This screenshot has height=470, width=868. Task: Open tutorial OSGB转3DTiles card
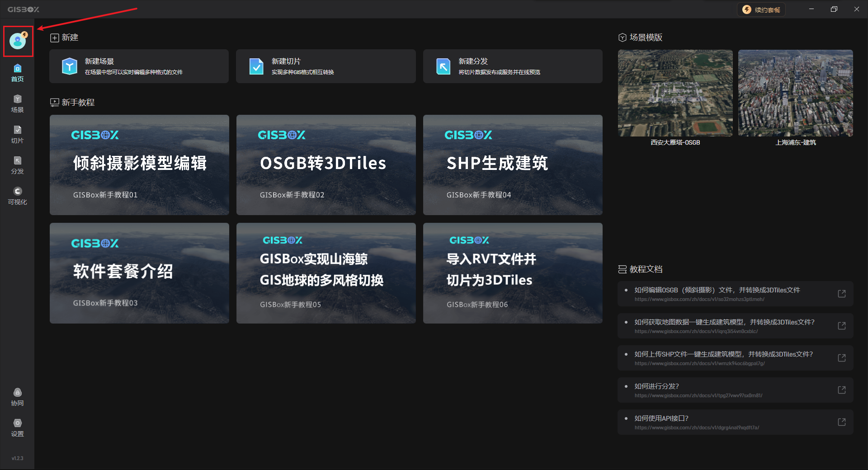pyautogui.click(x=326, y=165)
